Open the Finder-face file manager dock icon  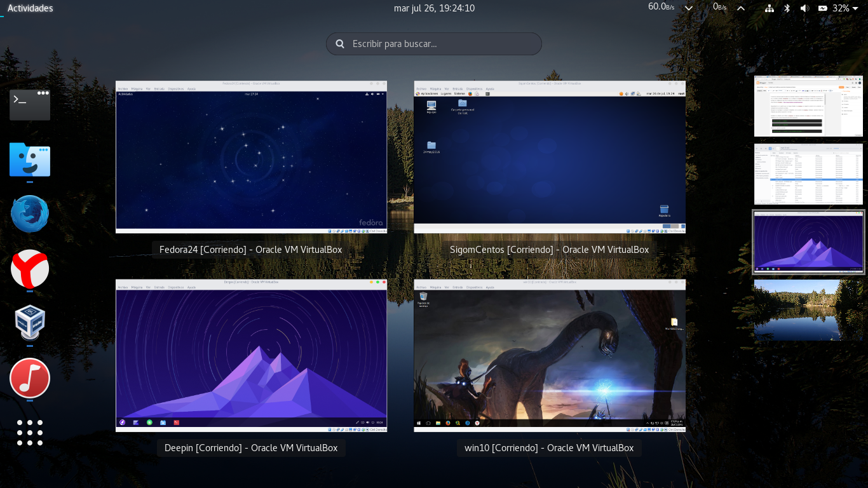(x=30, y=159)
